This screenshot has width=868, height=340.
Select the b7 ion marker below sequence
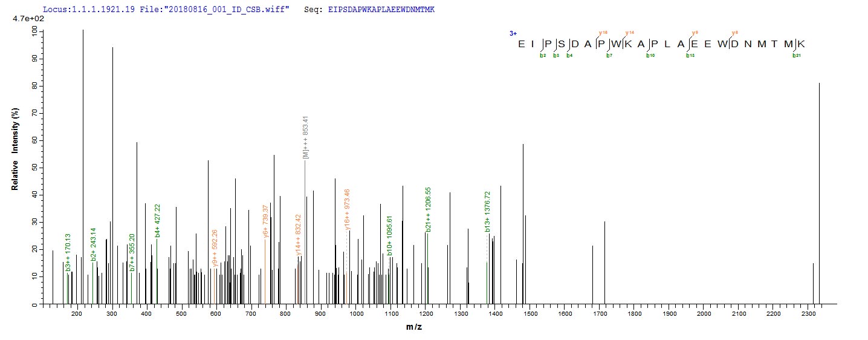610,56
